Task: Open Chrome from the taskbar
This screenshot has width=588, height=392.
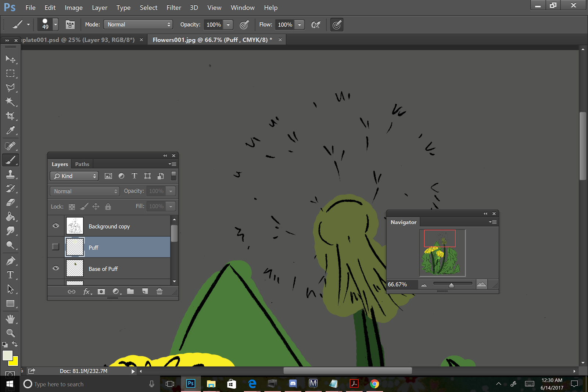Action: click(374, 384)
